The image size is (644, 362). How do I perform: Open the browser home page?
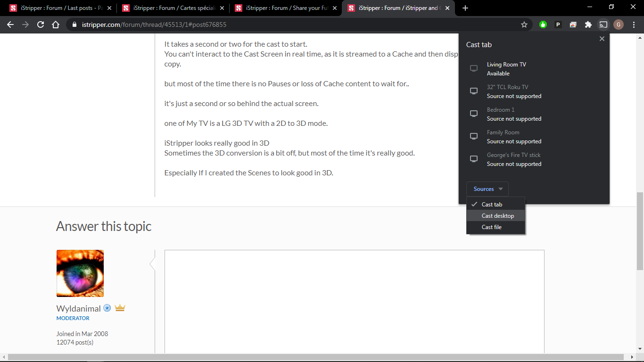56,25
